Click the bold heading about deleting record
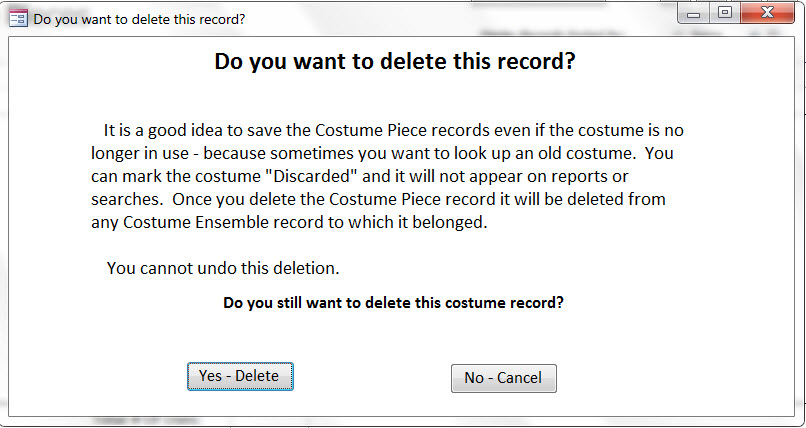 point(395,62)
